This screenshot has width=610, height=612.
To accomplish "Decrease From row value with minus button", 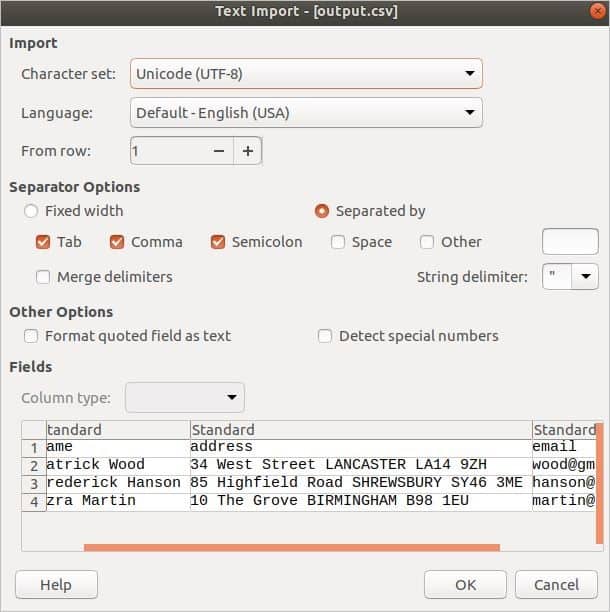I will 219,151.
